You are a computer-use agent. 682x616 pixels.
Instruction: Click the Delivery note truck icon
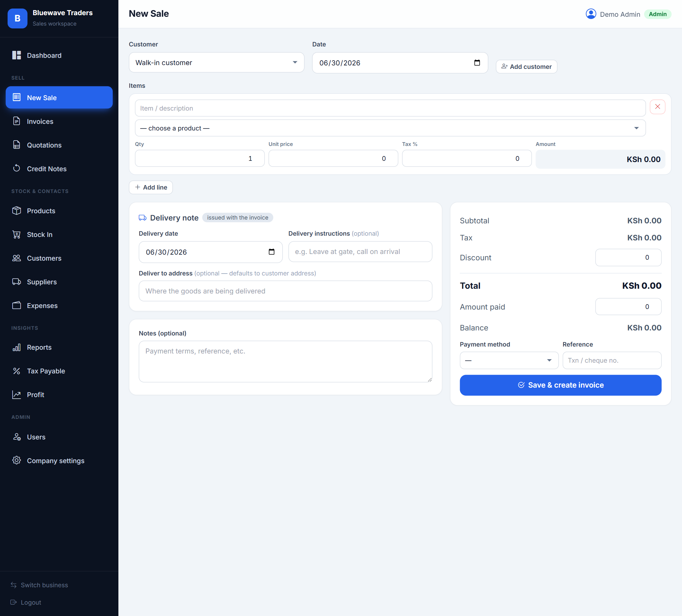click(x=142, y=218)
